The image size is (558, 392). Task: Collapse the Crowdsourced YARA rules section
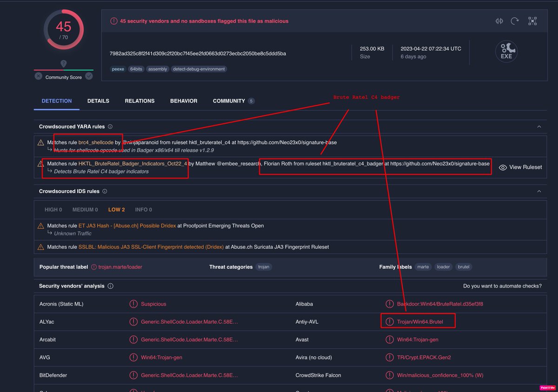(539, 126)
